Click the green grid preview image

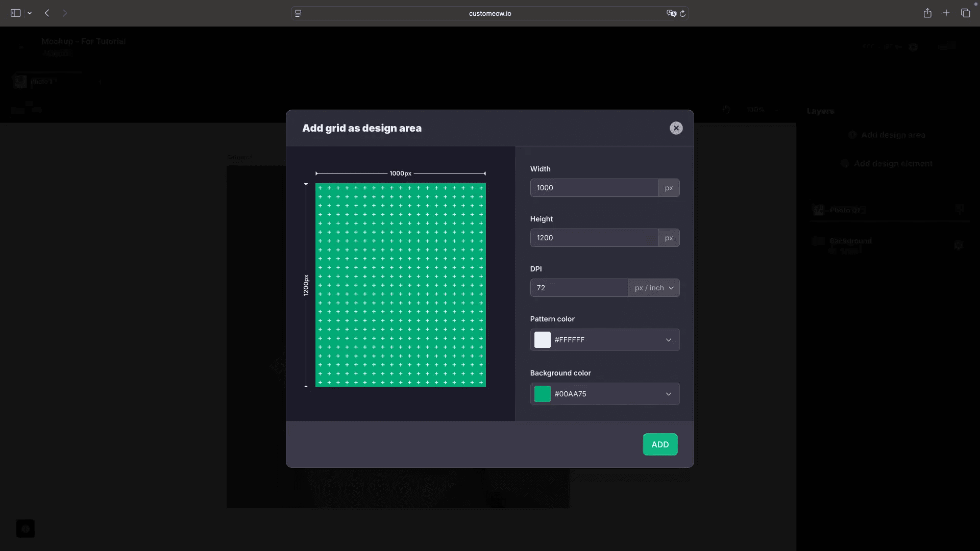[x=400, y=285]
